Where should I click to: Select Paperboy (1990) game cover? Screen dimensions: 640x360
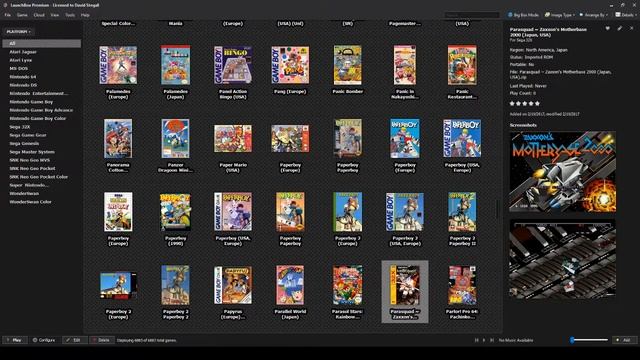click(175, 212)
